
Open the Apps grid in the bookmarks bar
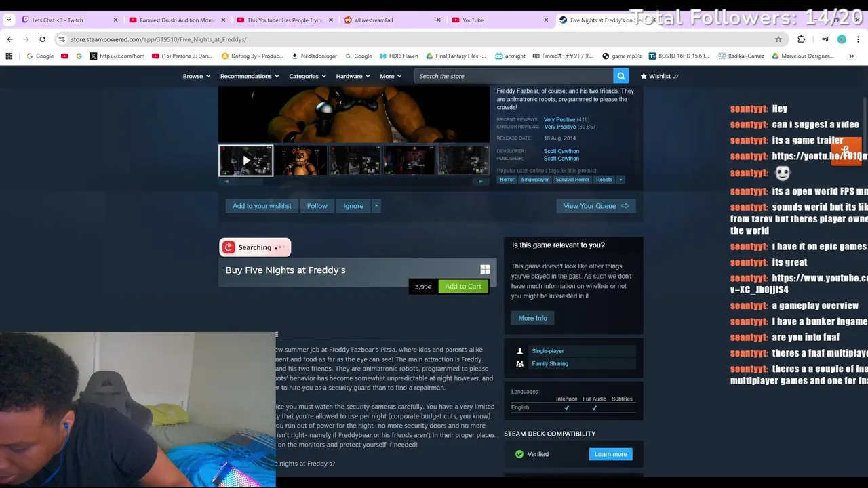pyautogui.click(x=9, y=56)
